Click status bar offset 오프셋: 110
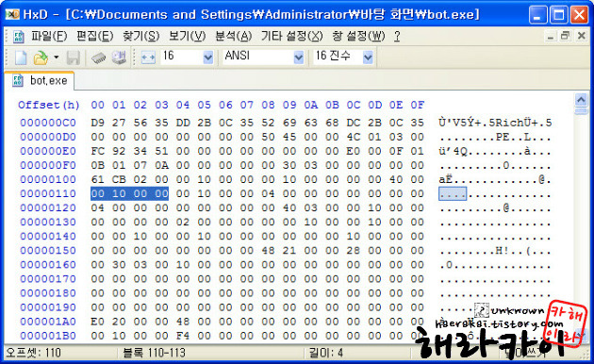The width and height of the screenshot is (594, 364). point(33,353)
